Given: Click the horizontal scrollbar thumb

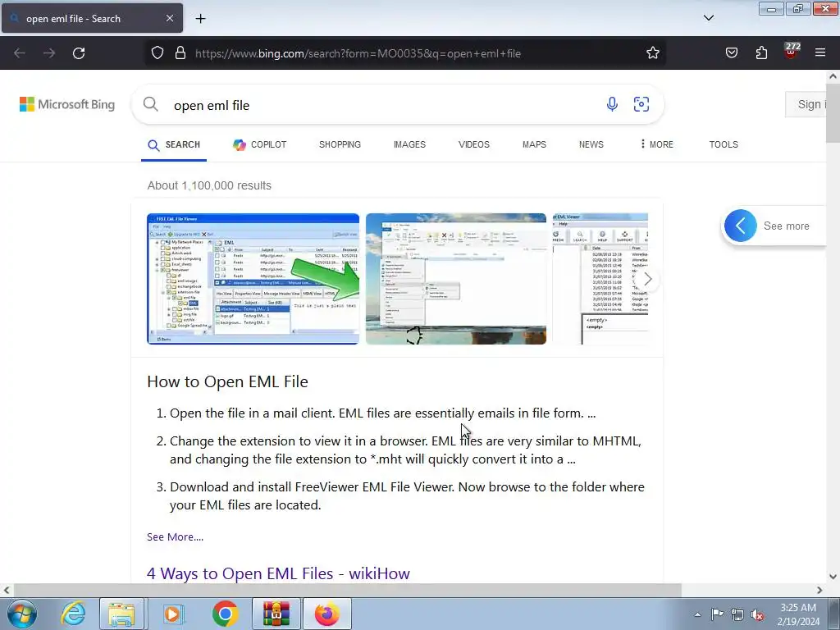Looking at the screenshot, I should [347, 590].
